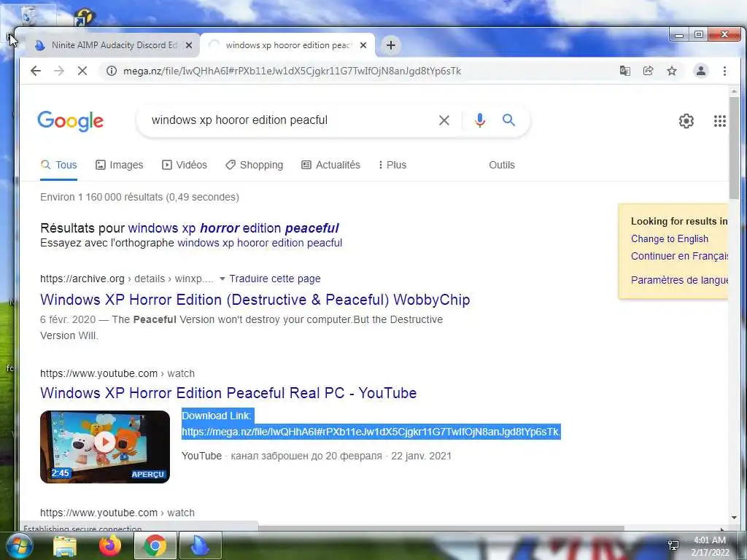
Task: Submit search with the magnifier icon
Action: tap(508, 120)
